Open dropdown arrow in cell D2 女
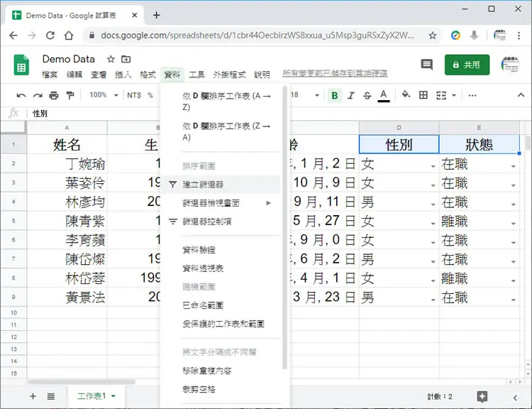This screenshot has height=409, width=532. pyautogui.click(x=433, y=166)
